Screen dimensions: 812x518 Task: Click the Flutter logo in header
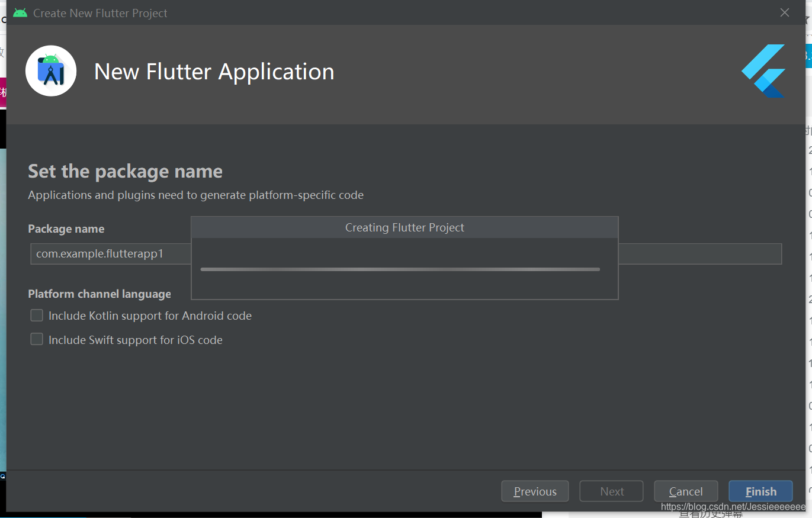tap(763, 71)
